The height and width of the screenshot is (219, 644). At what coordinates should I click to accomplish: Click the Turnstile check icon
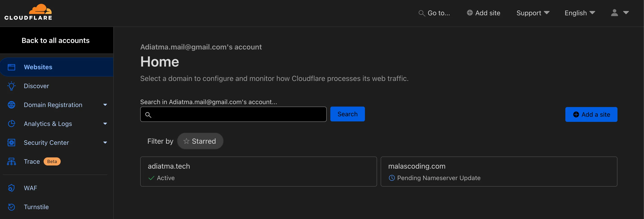11,207
